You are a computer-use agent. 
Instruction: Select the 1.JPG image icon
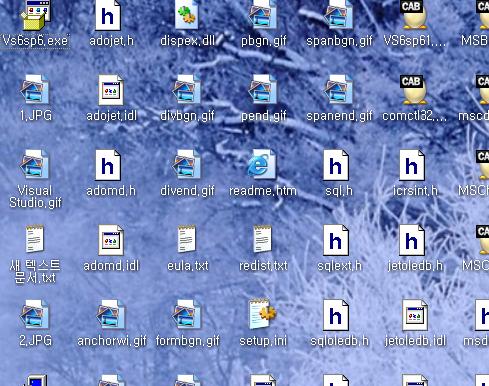(35, 89)
